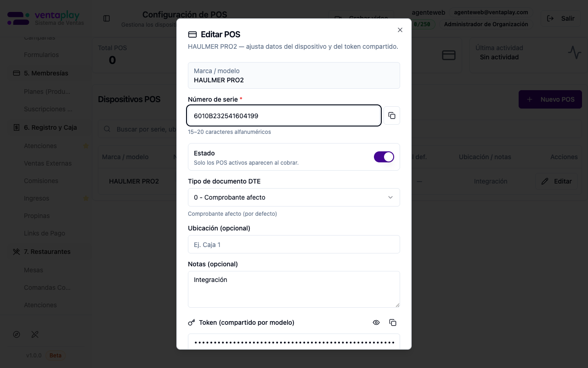Open the 7. Restaurantes section in the sidebar
The width and height of the screenshot is (588, 368).
(x=47, y=252)
